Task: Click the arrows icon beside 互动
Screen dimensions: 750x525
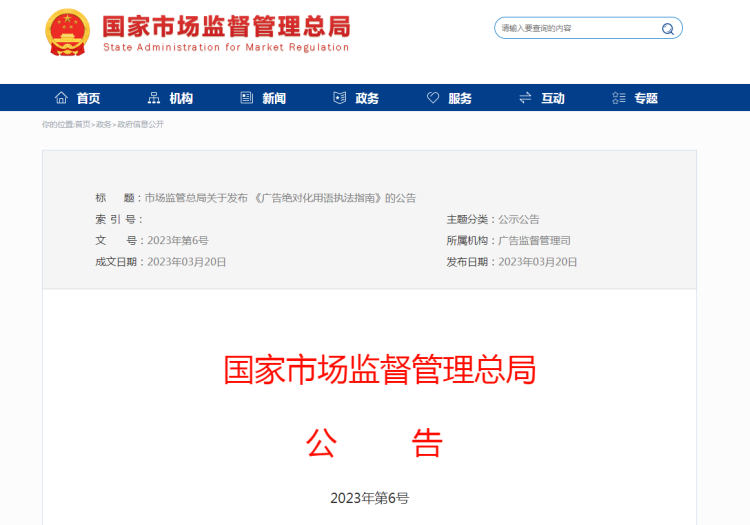Action: [x=525, y=98]
